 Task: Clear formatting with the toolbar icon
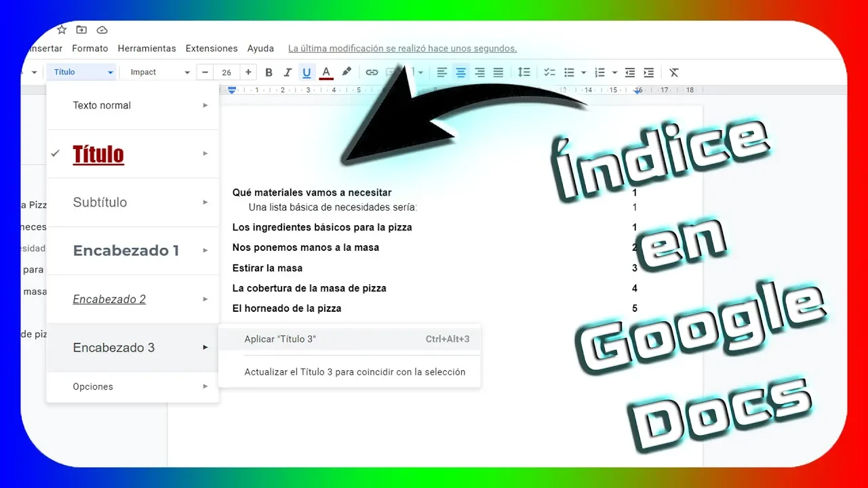[x=673, y=73]
